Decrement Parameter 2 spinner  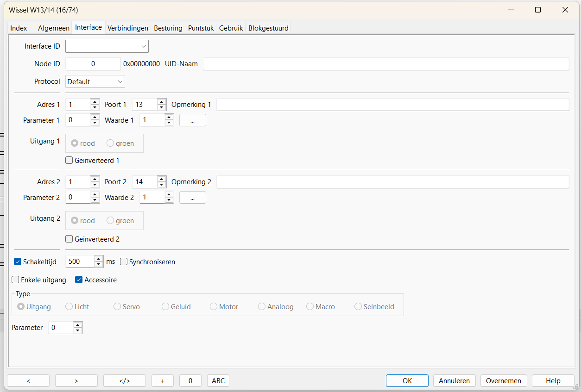pos(95,200)
